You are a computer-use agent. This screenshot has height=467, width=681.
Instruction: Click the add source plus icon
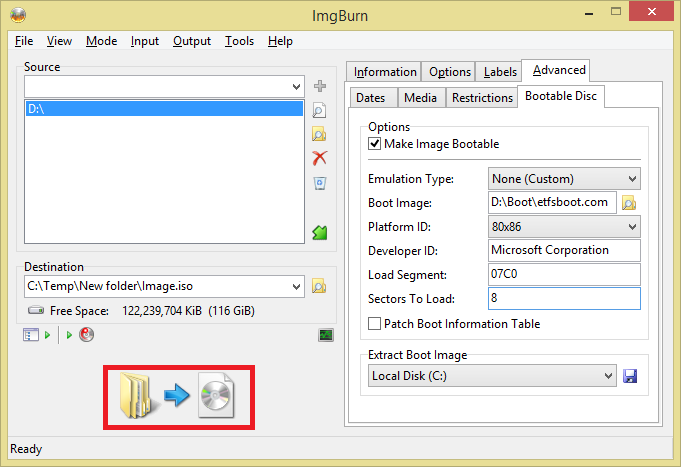320,86
